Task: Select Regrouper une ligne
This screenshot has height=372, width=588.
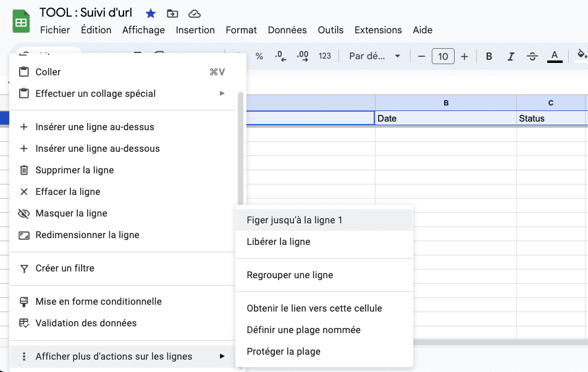Action: click(x=324, y=275)
